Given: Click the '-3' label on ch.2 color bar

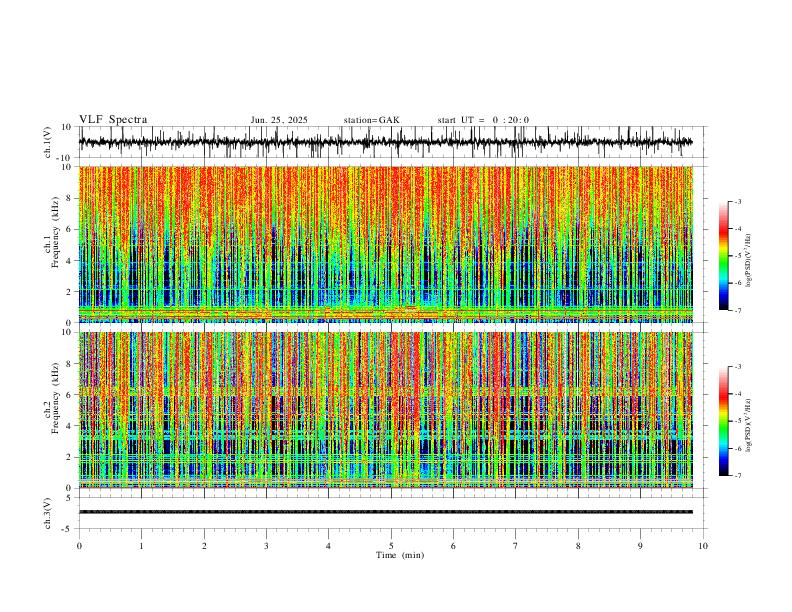Looking at the screenshot, I should pyautogui.click(x=738, y=367).
